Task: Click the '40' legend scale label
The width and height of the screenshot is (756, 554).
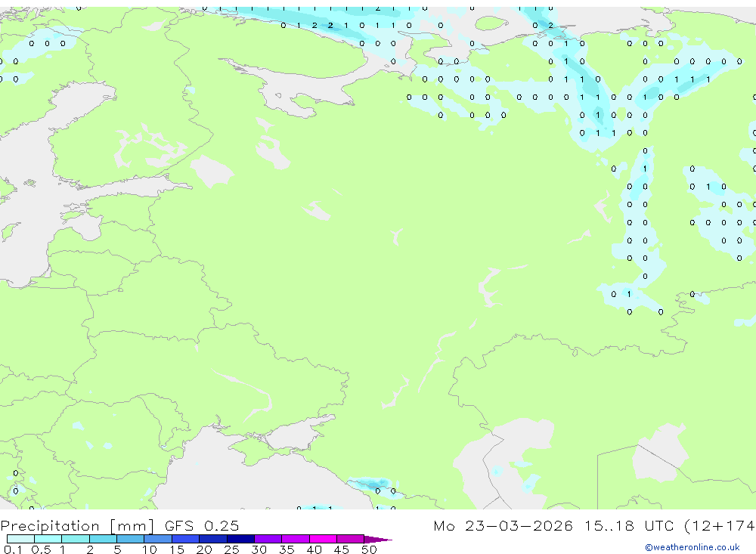Action: click(x=314, y=549)
